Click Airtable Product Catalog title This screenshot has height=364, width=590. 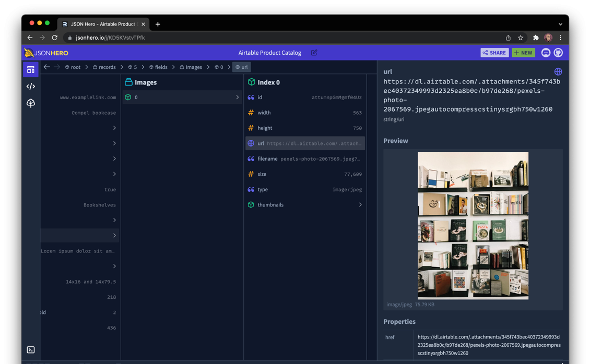(x=270, y=53)
